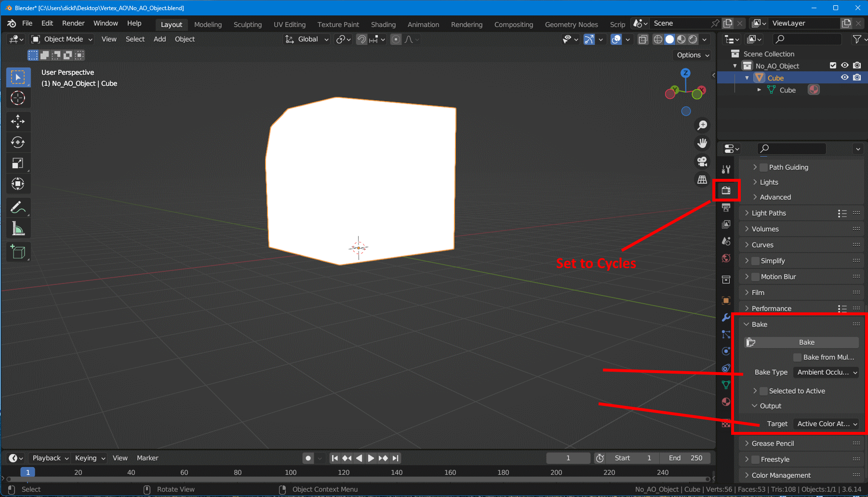The image size is (868, 497).
Task: Click the zoom magnifier in the viewport
Action: 703,125
